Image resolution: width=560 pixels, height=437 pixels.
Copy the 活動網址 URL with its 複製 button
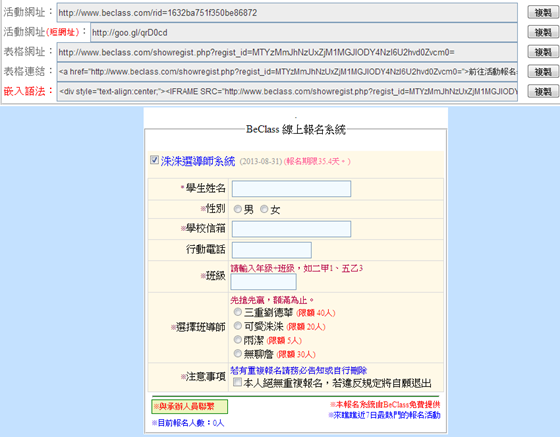[x=543, y=12]
